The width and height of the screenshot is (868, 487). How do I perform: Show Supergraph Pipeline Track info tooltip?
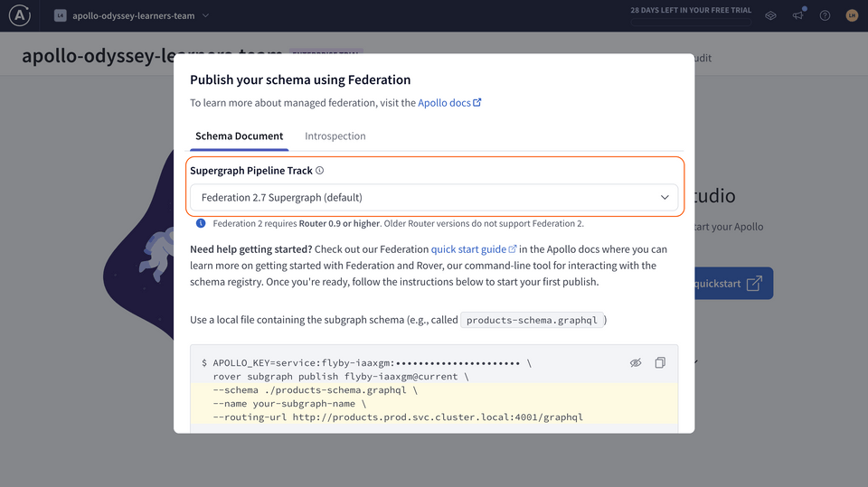319,171
